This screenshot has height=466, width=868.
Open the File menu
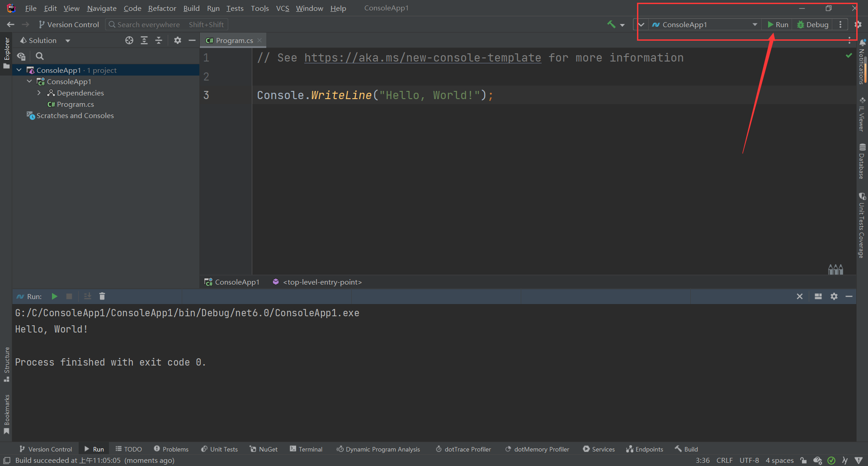pos(31,8)
